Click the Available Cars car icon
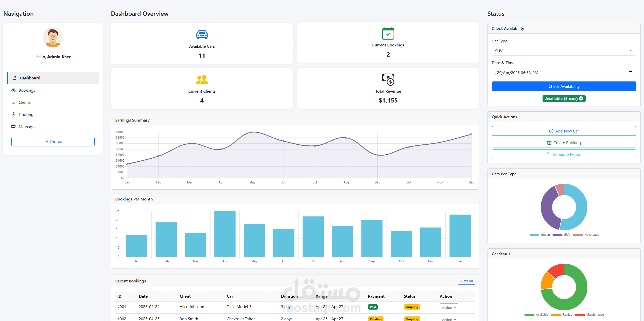Image resolution: width=644 pixels, height=321 pixels. pyautogui.click(x=202, y=35)
